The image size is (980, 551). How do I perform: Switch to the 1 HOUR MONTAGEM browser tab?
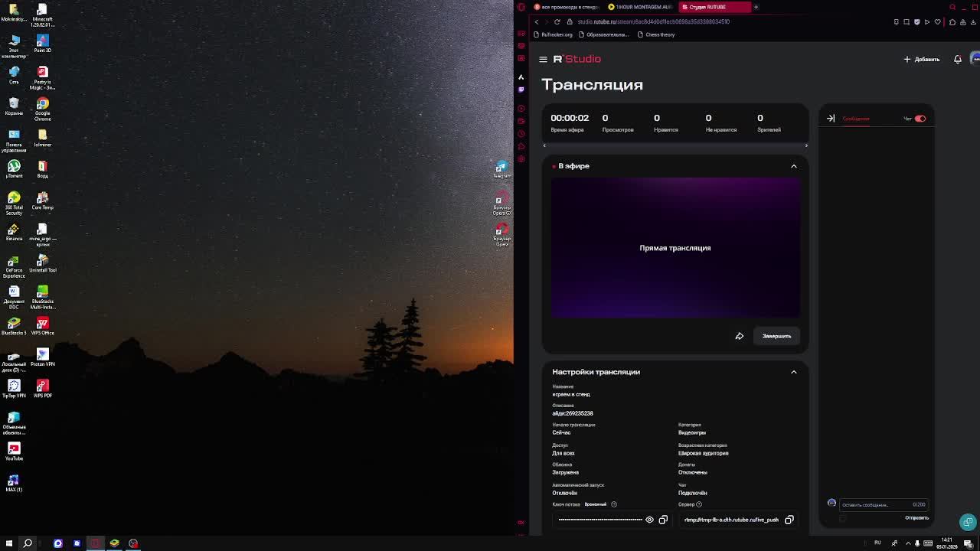point(640,7)
